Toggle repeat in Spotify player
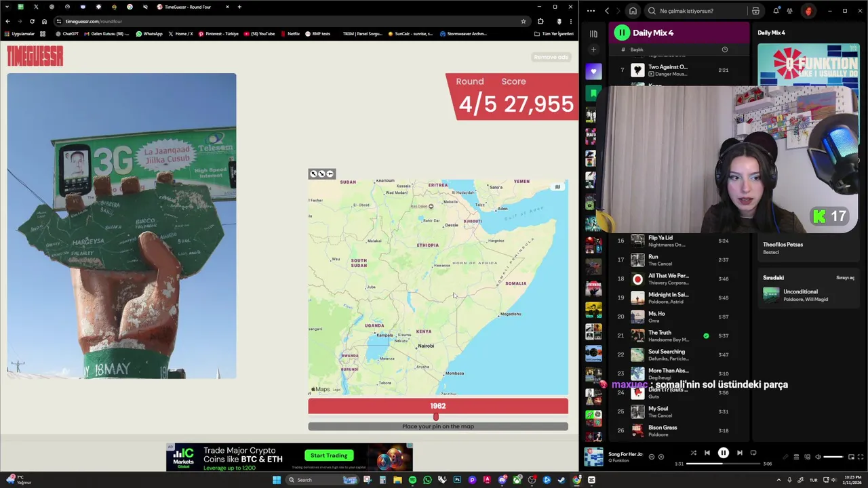 click(x=753, y=453)
